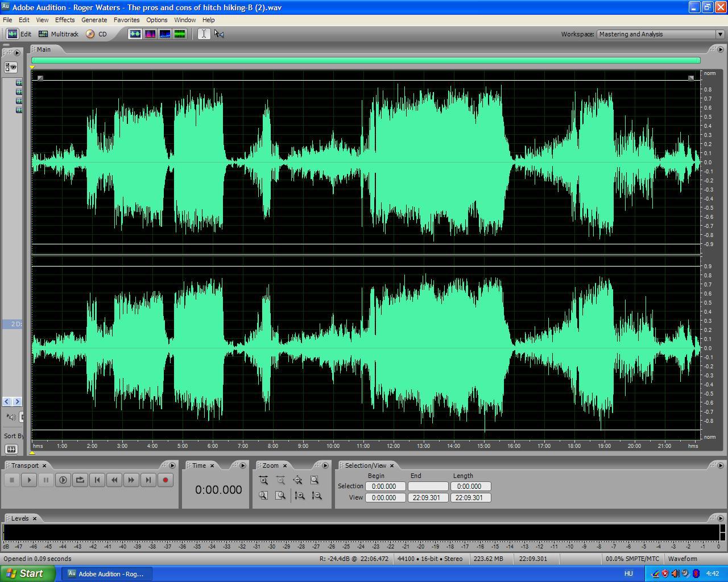Open the Effects menu

[65, 20]
